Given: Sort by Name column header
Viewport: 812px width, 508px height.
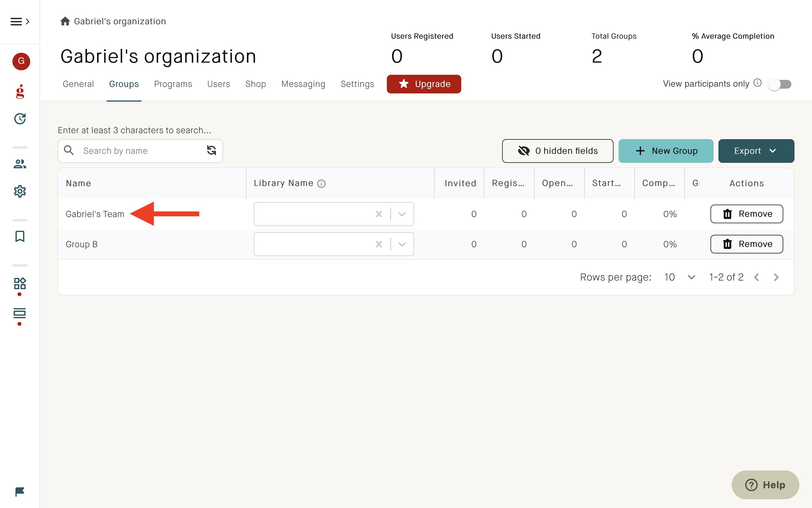Looking at the screenshot, I should click(78, 183).
